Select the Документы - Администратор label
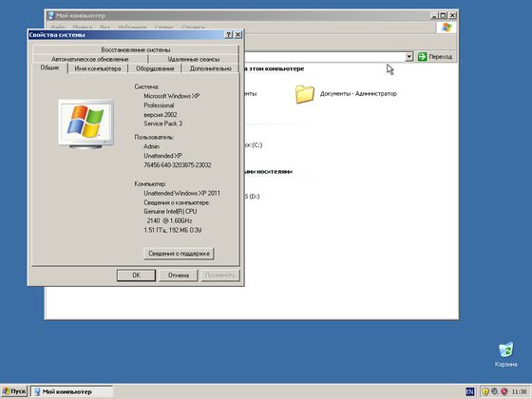 click(x=358, y=94)
